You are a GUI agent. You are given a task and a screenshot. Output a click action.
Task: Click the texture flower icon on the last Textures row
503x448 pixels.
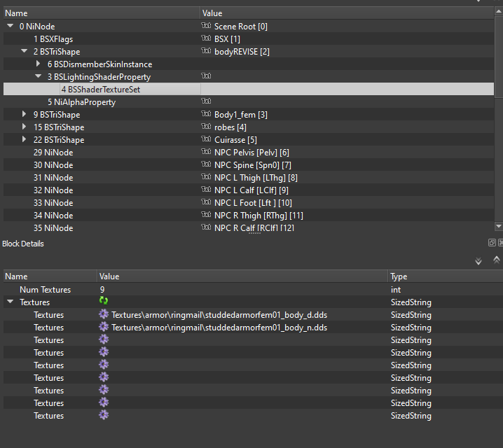(104, 414)
